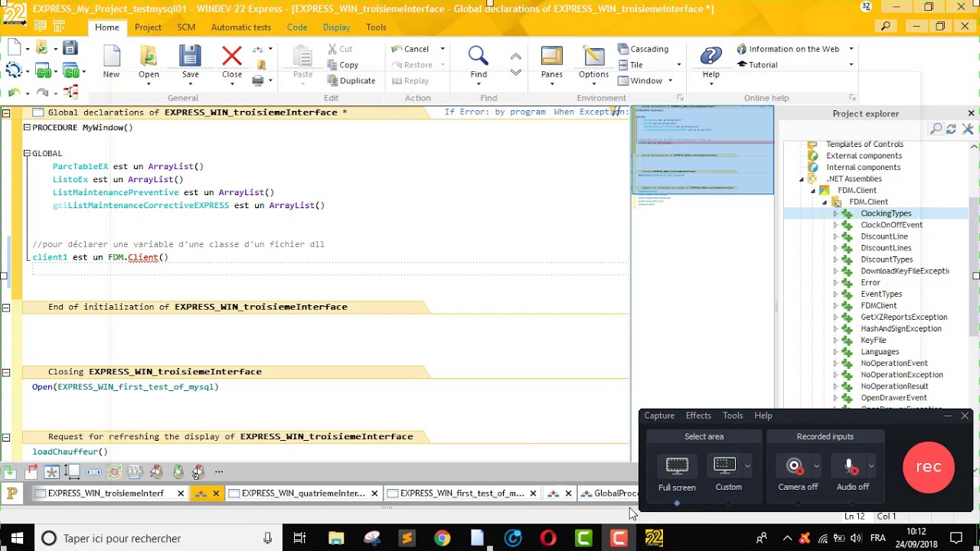Click the quick-access undo green arrow
Screen dimensions: 980x551
[x=14, y=93]
